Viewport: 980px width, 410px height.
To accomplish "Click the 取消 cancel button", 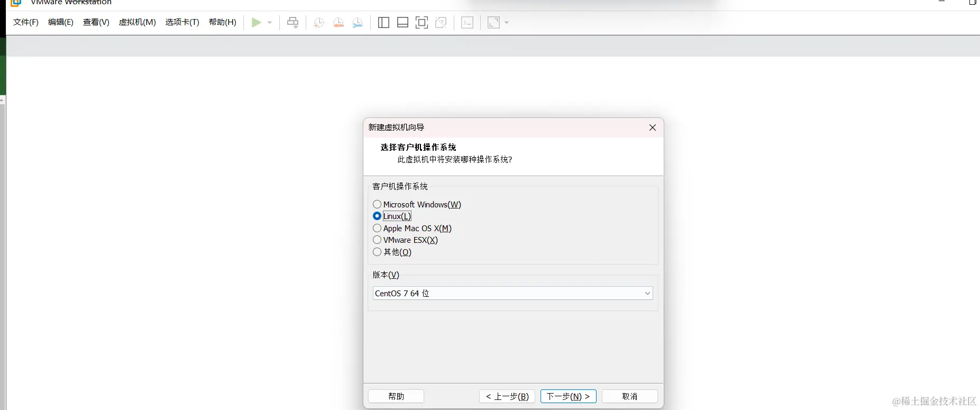I will (630, 396).
